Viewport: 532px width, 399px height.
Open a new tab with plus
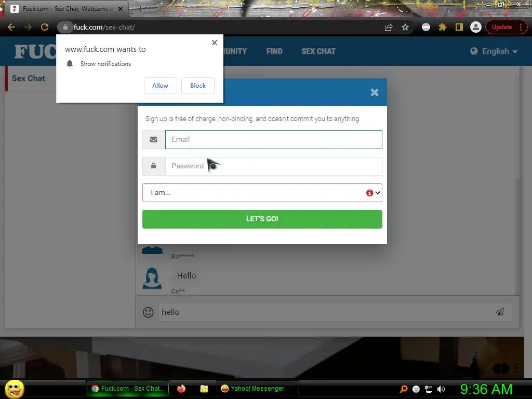140,9
